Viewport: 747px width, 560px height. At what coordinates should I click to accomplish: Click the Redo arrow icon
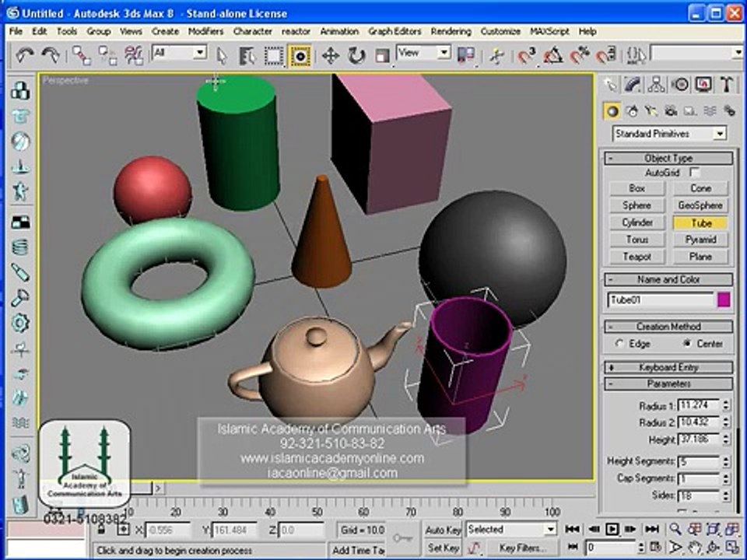tap(51, 55)
